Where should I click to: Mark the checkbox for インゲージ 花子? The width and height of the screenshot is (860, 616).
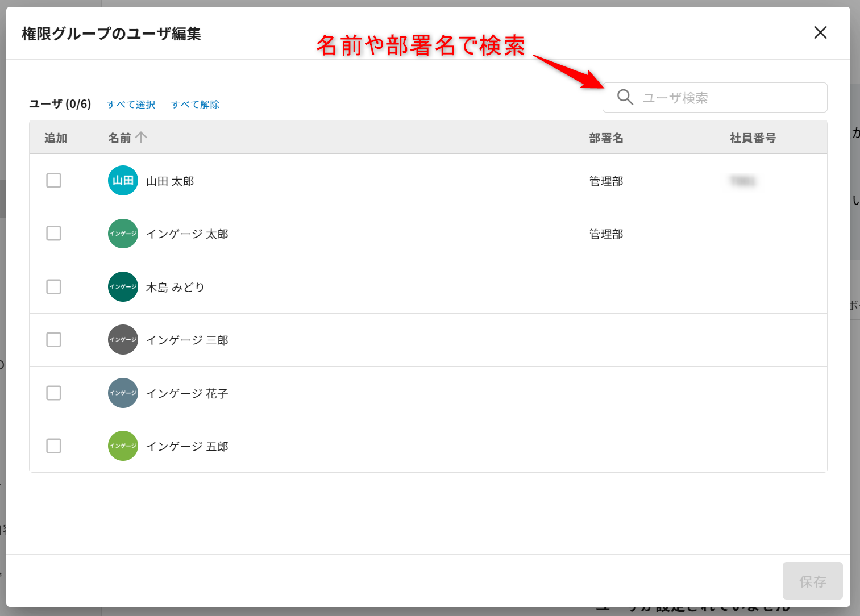[54, 393]
